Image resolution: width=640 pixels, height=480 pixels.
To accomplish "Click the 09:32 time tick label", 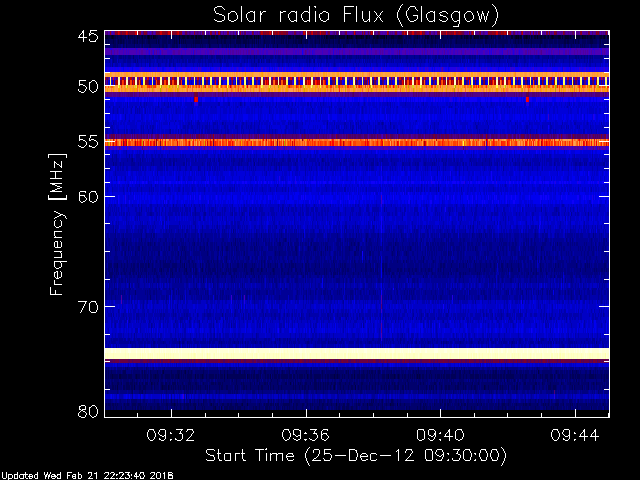I will 171,435.
